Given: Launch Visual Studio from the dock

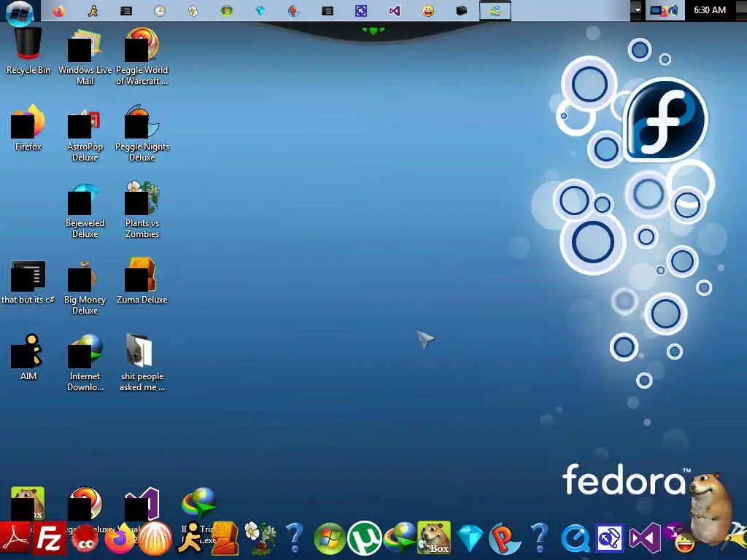Looking at the screenshot, I should click(645, 539).
